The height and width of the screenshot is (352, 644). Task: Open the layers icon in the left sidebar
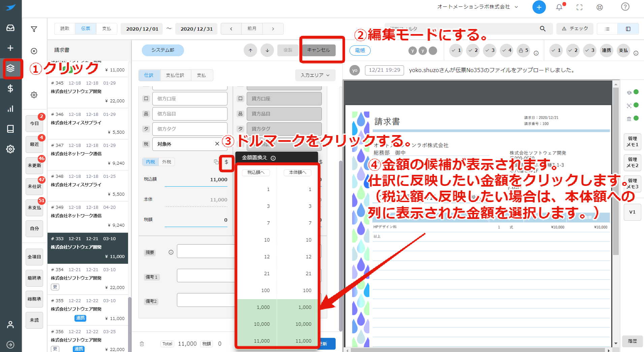click(10, 68)
